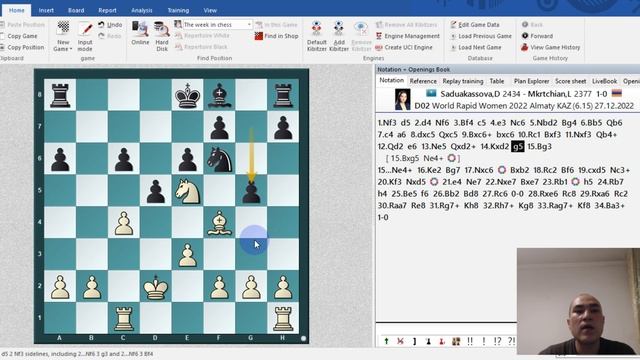Load Previous Game
The image size is (640, 360).
coord(481,36)
